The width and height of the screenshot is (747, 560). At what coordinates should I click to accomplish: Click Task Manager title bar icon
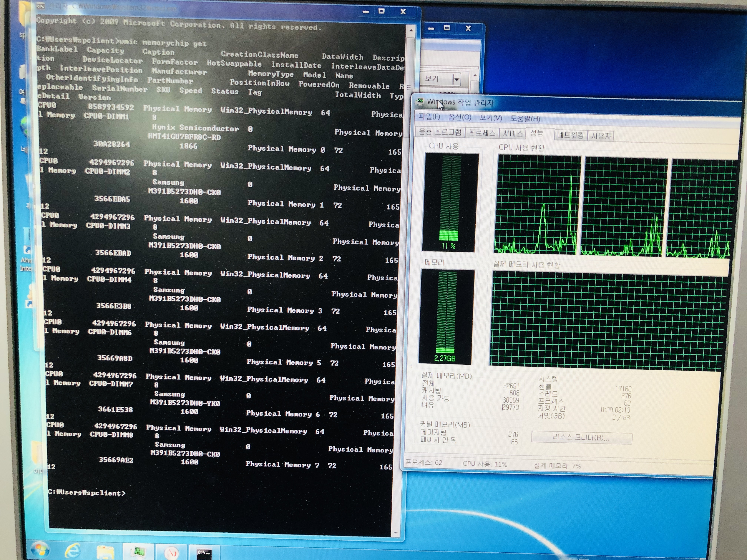pyautogui.click(x=420, y=102)
